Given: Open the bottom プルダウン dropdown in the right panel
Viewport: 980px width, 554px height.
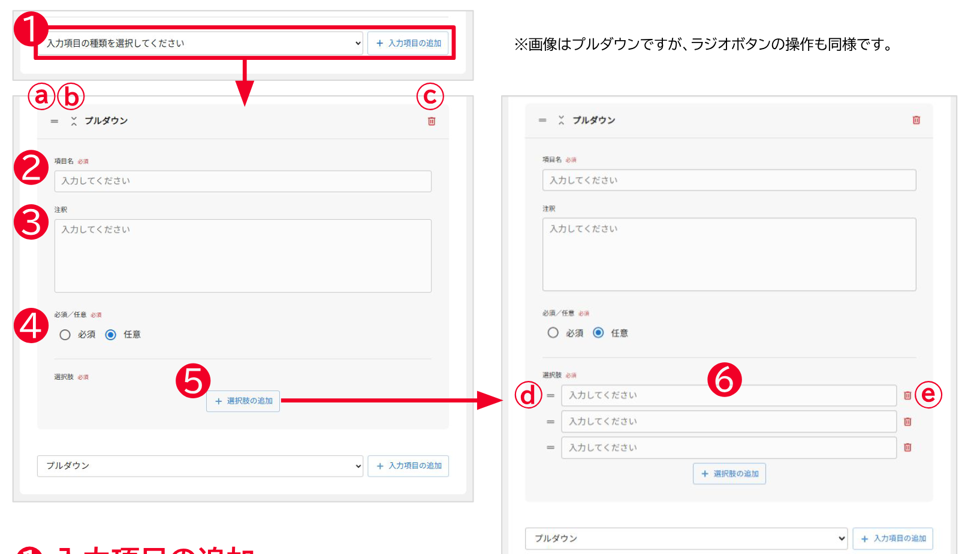Looking at the screenshot, I should pos(686,538).
